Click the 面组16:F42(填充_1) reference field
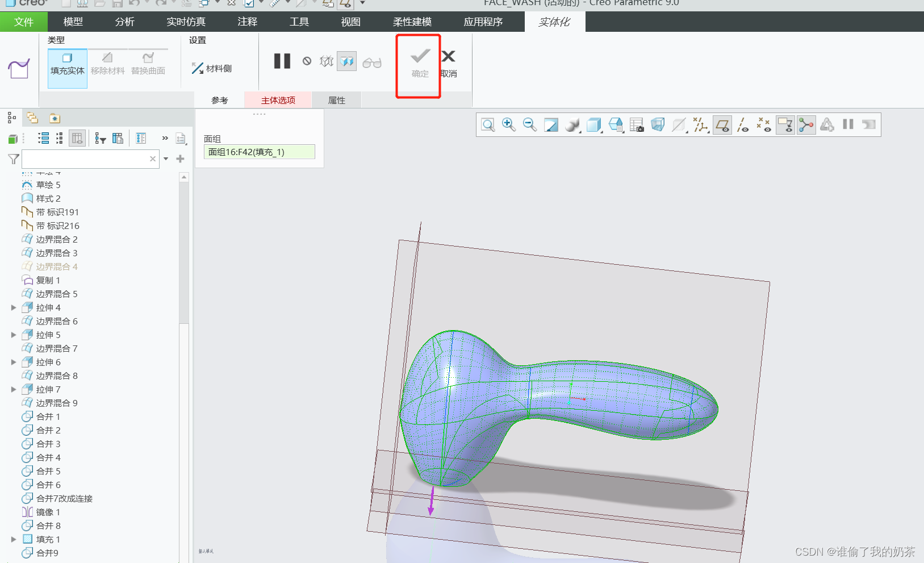 tap(259, 152)
